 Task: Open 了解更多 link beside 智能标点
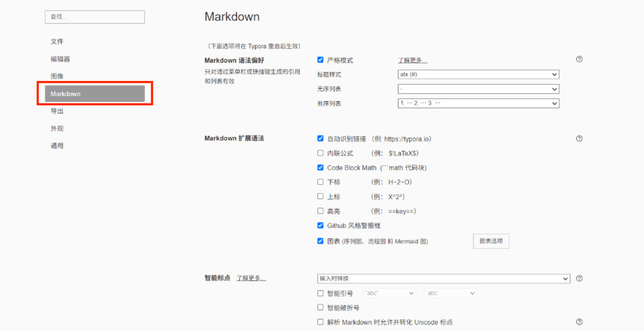tap(251, 278)
